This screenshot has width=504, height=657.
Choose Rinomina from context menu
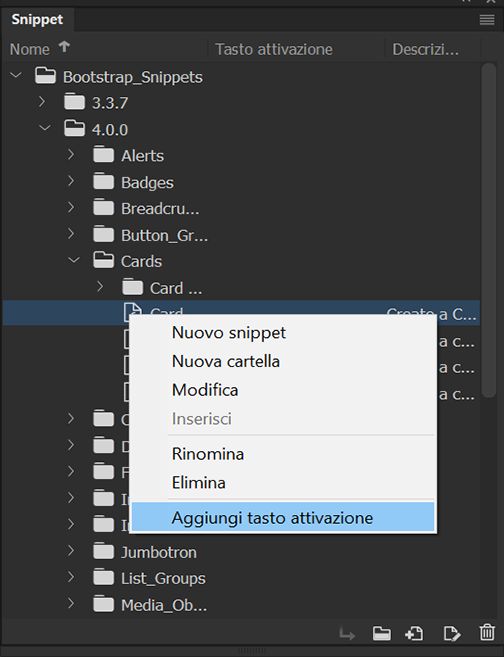click(283, 454)
